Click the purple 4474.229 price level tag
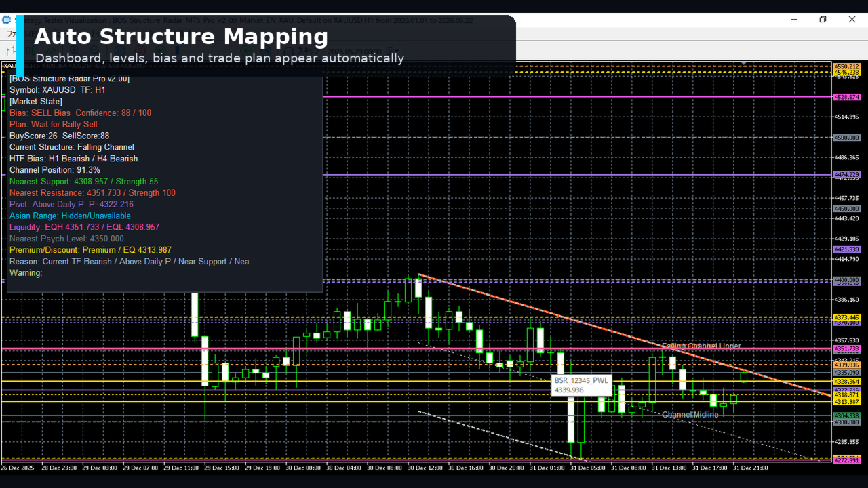 click(x=847, y=175)
